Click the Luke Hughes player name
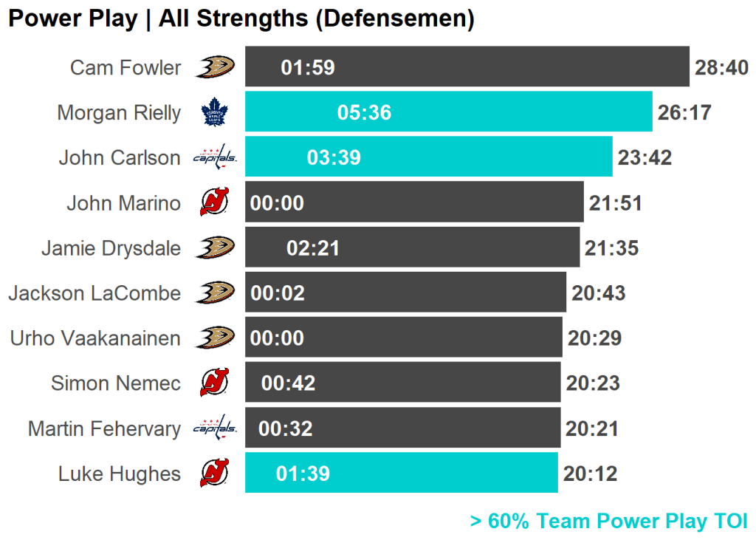 click(x=120, y=474)
